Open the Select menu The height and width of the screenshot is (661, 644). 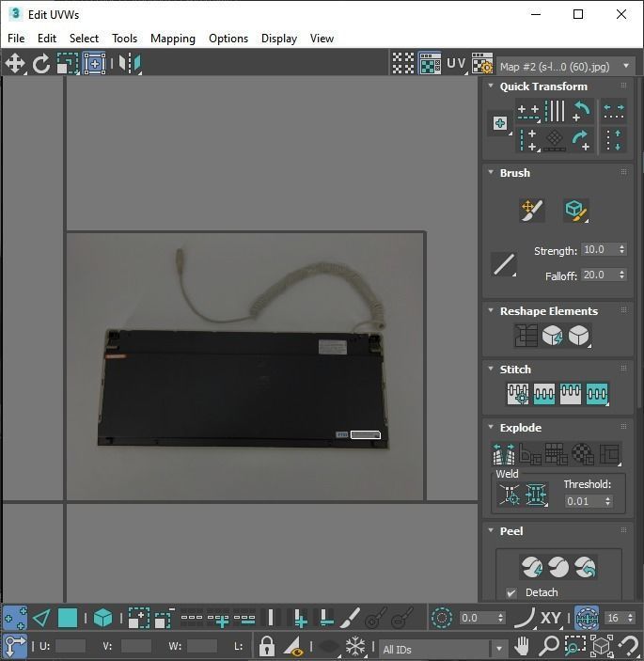pos(84,39)
